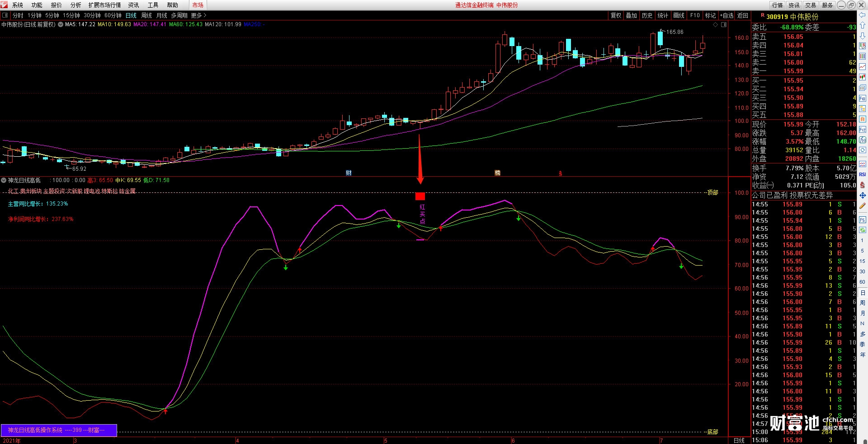
Task: Select 月 monthly period in right sidebar
Action: [863, 313]
